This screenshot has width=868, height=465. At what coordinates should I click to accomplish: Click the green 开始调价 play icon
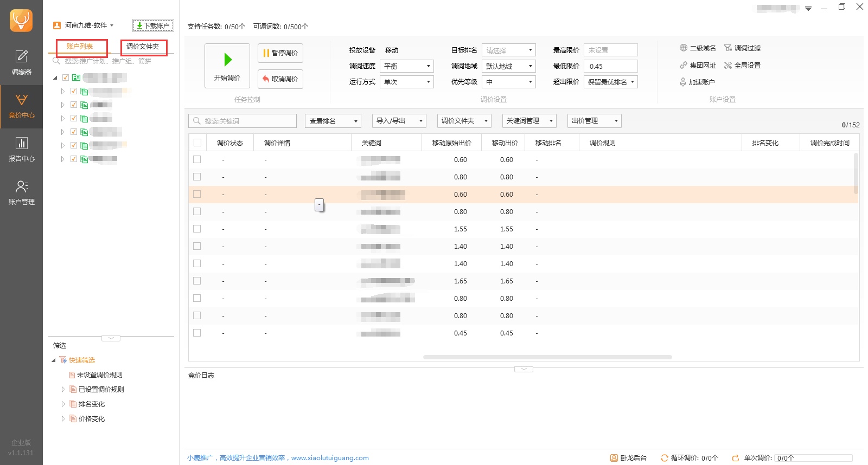[228, 60]
